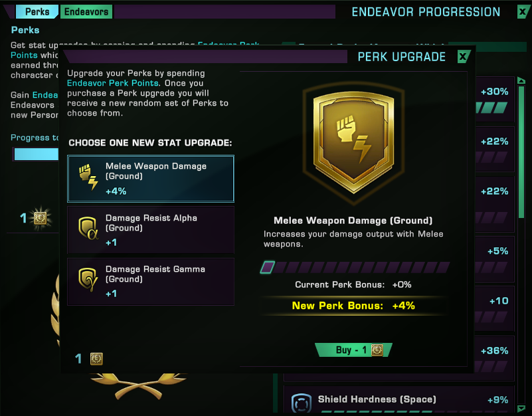Image resolution: width=532 pixels, height=416 pixels.
Task: Click the coin icon on the Buy button
Action: point(377,350)
